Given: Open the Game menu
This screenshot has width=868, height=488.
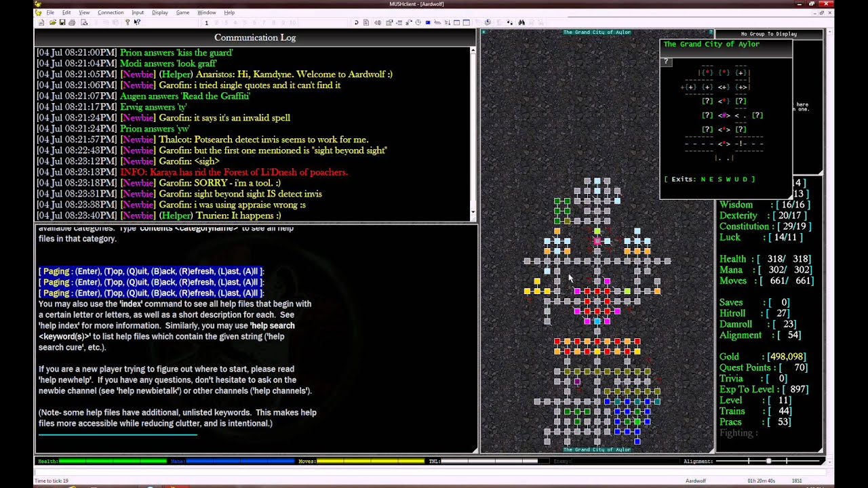Looking at the screenshot, I should (182, 12).
